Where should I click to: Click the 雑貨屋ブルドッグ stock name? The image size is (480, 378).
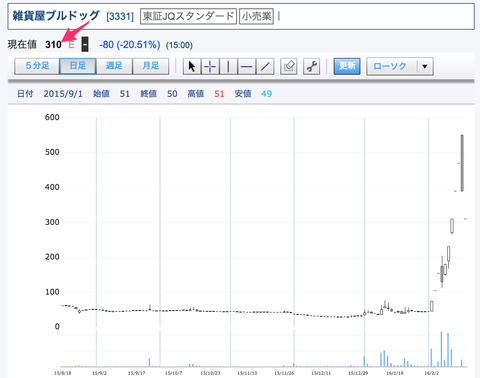[x=56, y=15]
